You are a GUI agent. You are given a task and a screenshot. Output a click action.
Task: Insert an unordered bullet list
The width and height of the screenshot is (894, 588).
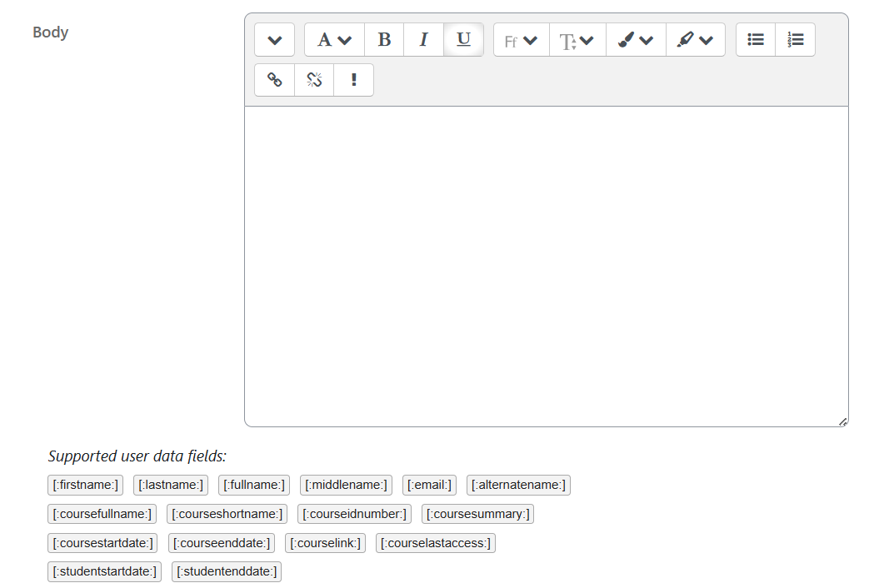tap(755, 39)
